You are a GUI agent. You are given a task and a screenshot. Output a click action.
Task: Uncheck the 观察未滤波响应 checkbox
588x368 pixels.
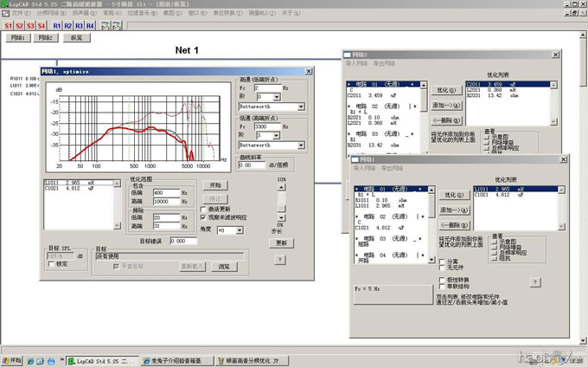tap(203, 217)
